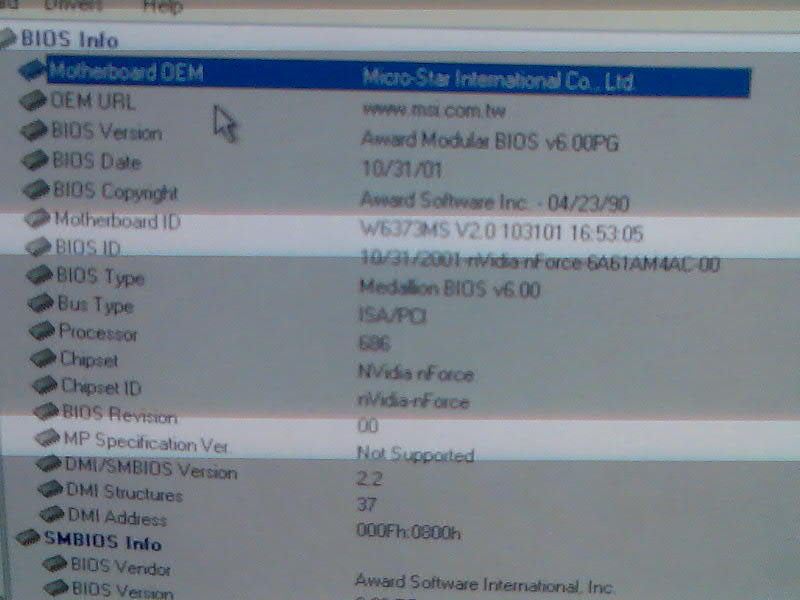The width and height of the screenshot is (800, 600).
Task: Click chip icon beside SMBIOS Info header
Action: tap(28, 537)
